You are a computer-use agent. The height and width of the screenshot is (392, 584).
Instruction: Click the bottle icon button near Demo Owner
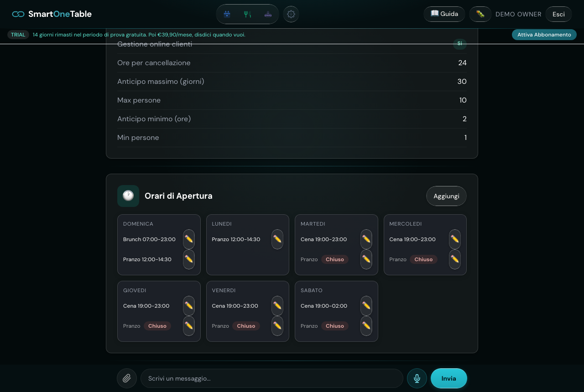(480, 14)
